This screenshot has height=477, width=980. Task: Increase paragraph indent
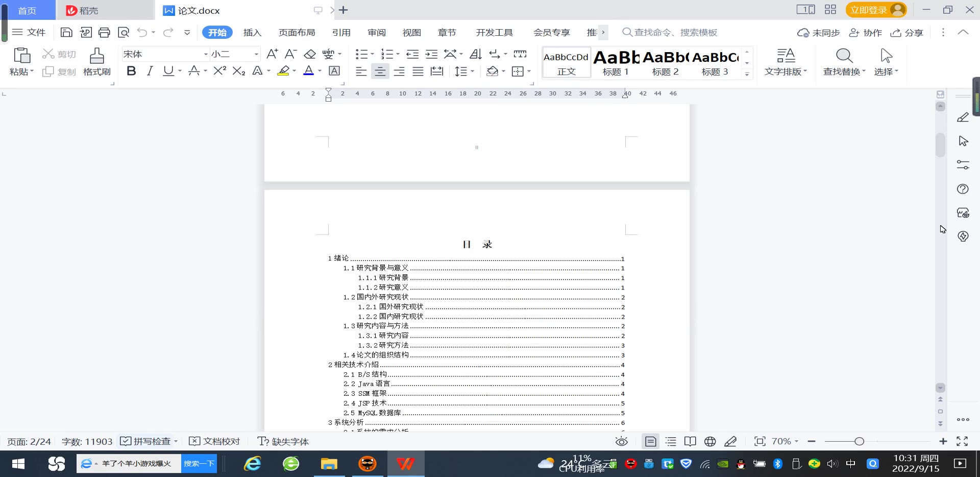(431, 54)
